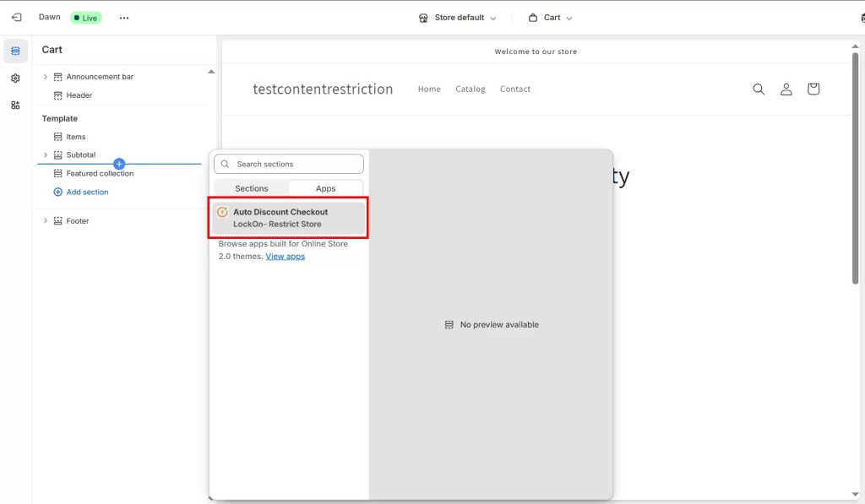Expand the Subtotal section
This screenshot has width=865, height=504.
tap(46, 155)
